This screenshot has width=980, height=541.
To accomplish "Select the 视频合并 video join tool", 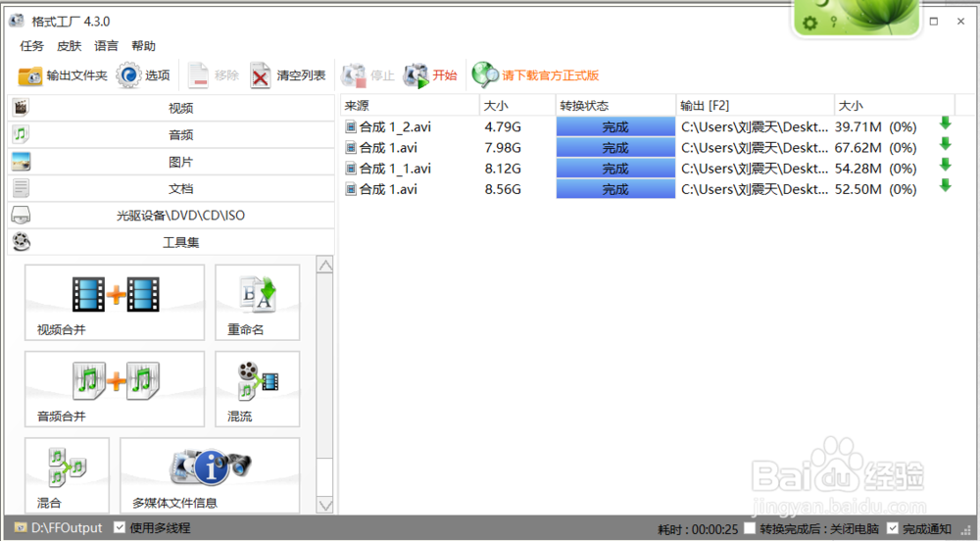I will 115,303.
